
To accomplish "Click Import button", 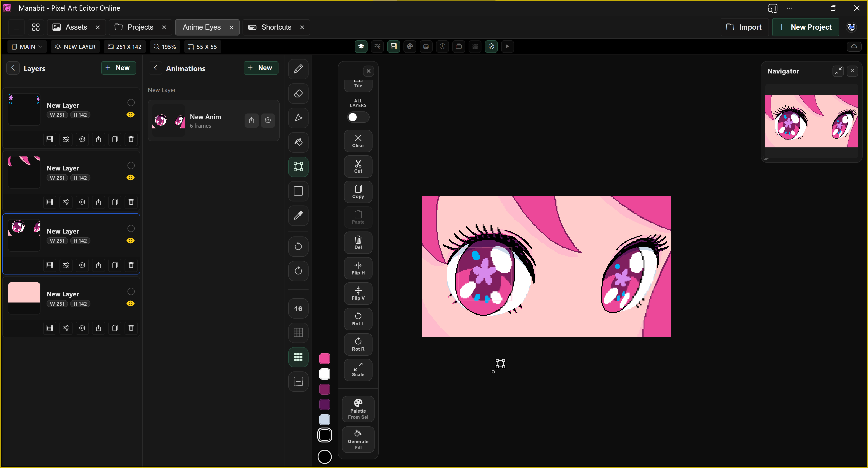I will click(744, 27).
